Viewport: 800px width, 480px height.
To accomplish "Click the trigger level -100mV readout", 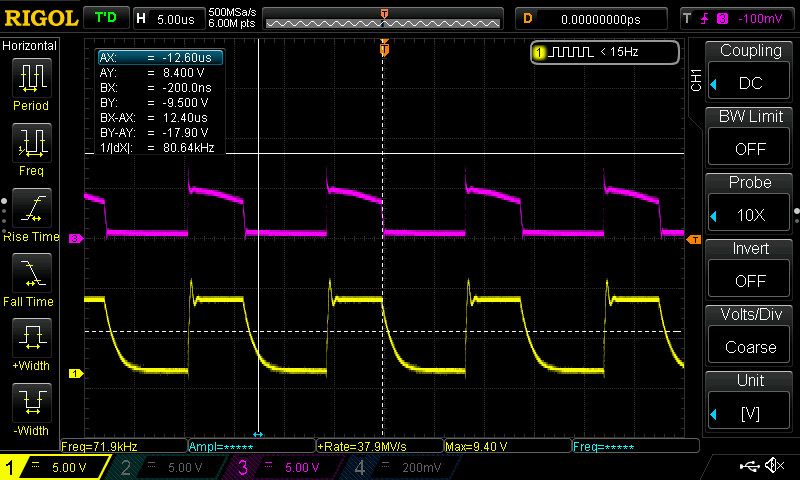I will tap(760, 19).
